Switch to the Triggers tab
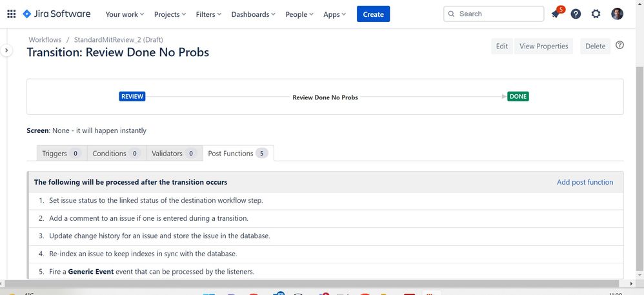Screen dimensions: 644x295 61,153
